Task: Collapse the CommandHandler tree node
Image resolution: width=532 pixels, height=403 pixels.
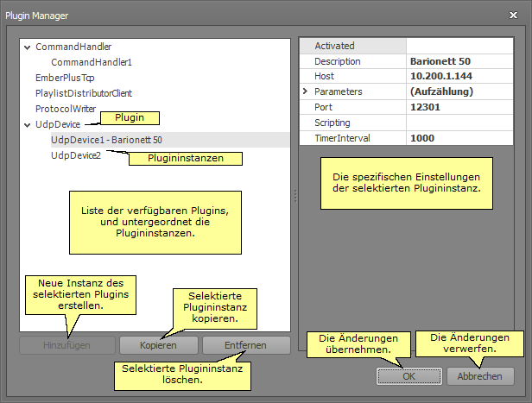Action: 28,47
